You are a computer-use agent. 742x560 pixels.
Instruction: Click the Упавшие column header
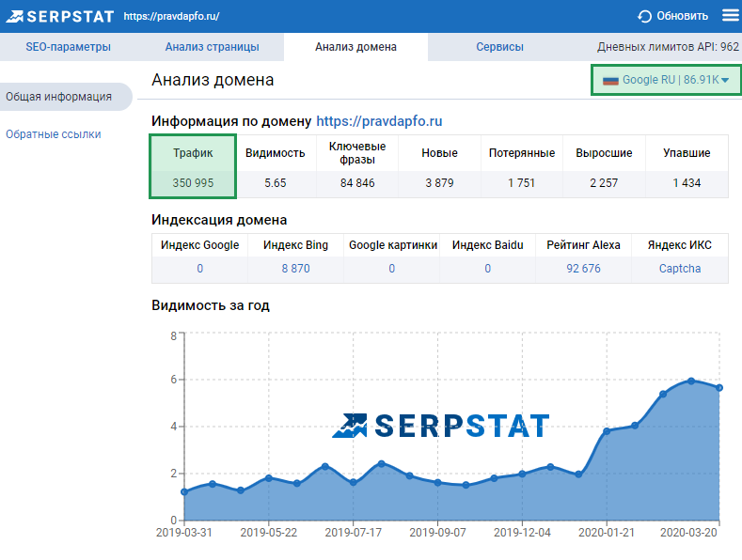(x=687, y=153)
